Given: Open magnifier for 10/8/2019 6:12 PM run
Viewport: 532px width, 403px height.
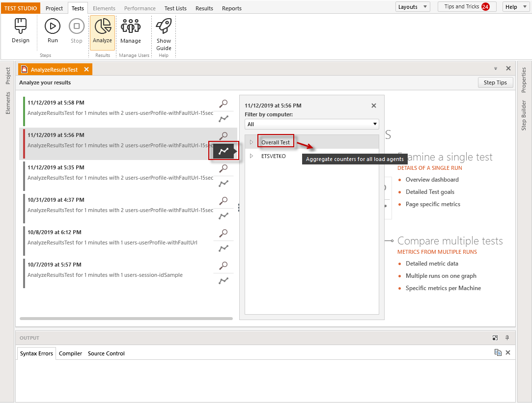Looking at the screenshot, I should 223,233.
